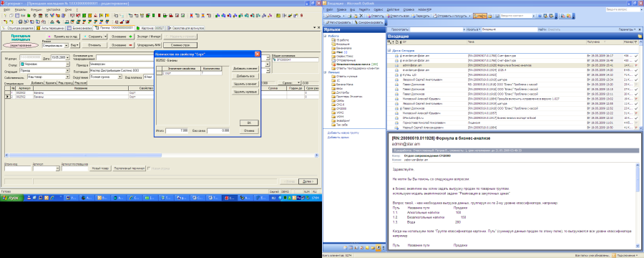This screenshot has width=644, height=258.
Task: Click 'Отмена' in the quantity by property dialog
Action: [x=249, y=131]
